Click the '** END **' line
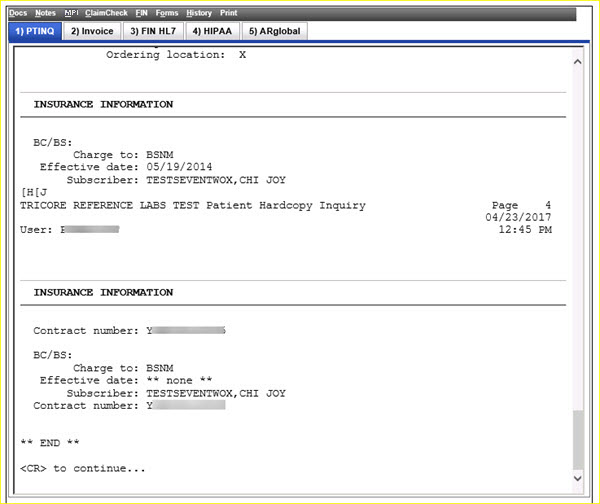Screen dimensions: 600x504 pyautogui.click(x=50, y=442)
